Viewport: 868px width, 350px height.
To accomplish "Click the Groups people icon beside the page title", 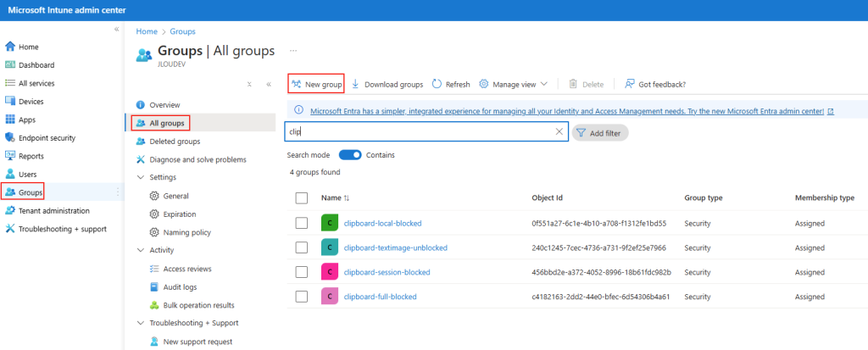I will tap(144, 55).
